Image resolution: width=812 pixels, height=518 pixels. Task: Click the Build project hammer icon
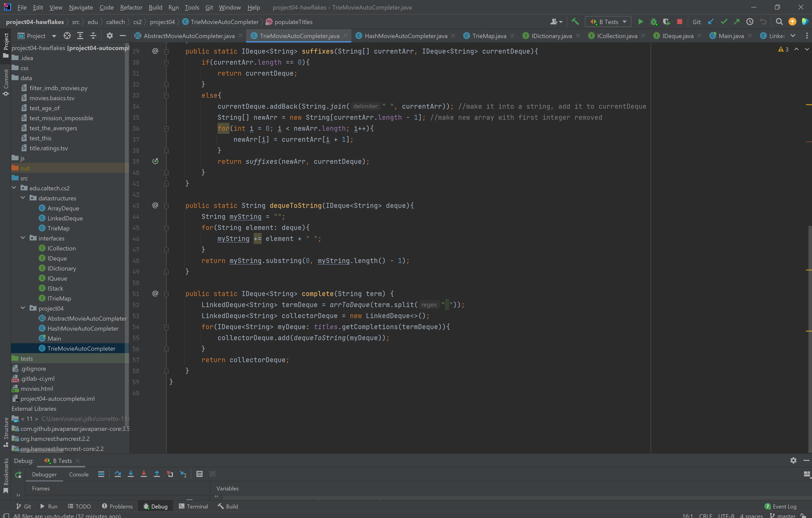(x=575, y=22)
